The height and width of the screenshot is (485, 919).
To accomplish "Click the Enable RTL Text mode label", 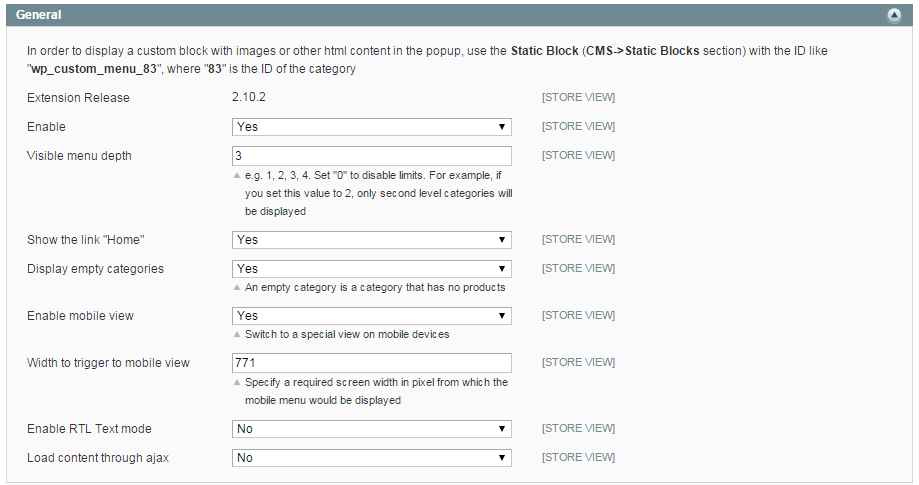I will pos(89,429).
